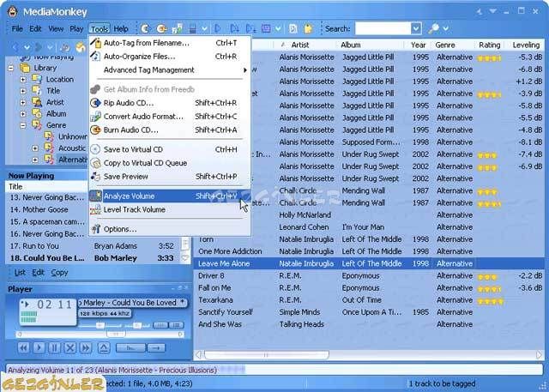Sort by the Rating column header
Viewport: 549px width, 392px height.
pyautogui.click(x=490, y=45)
